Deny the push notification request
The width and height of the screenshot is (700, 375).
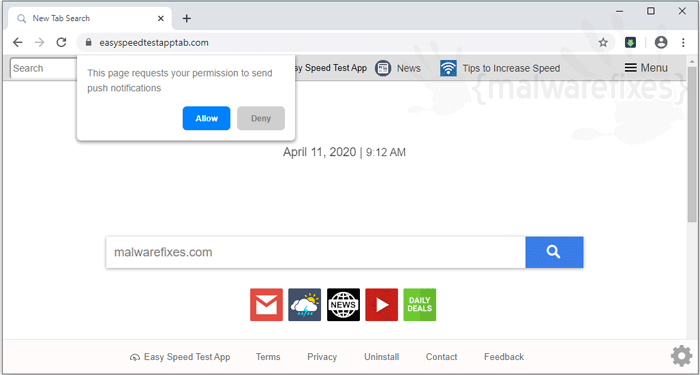point(261,118)
